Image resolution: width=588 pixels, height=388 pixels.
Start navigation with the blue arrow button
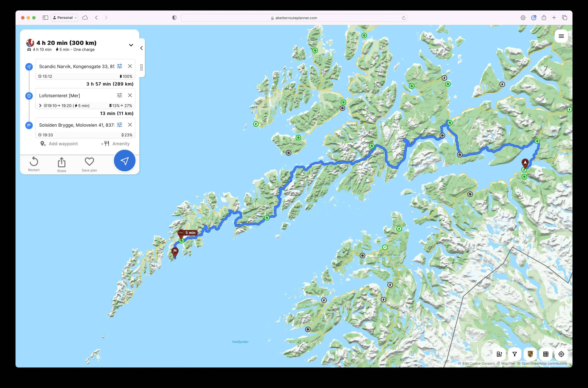(124, 161)
